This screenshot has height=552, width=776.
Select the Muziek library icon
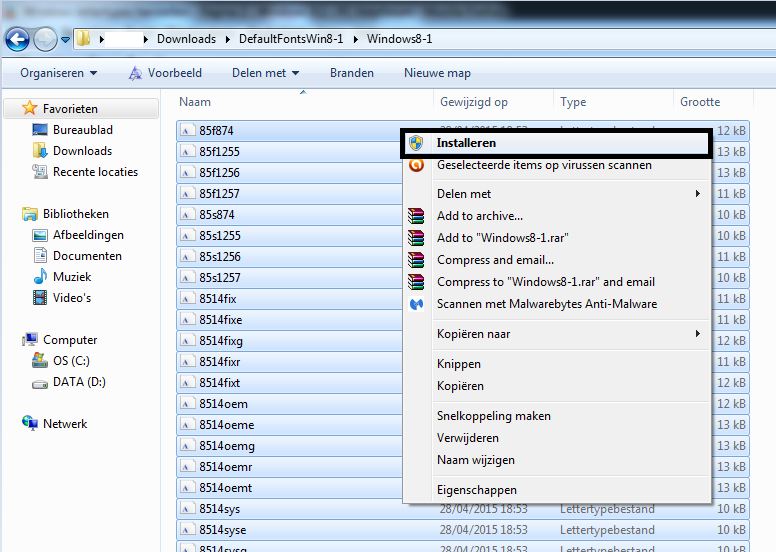(40, 277)
